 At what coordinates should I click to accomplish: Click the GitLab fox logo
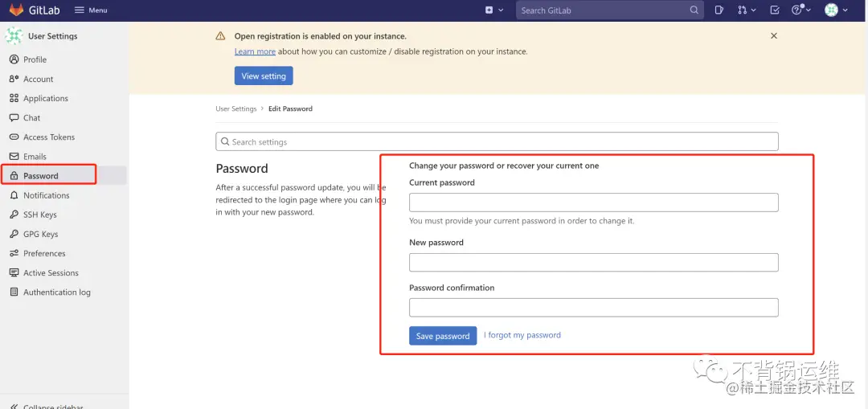[17, 10]
